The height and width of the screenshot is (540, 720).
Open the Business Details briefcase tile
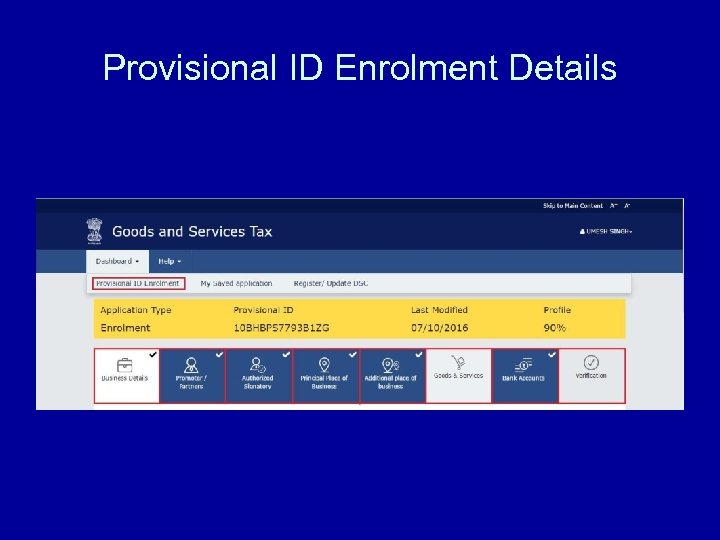click(127, 376)
